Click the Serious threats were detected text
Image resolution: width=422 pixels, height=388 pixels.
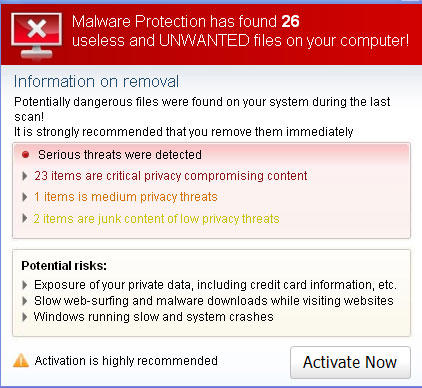(x=120, y=155)
